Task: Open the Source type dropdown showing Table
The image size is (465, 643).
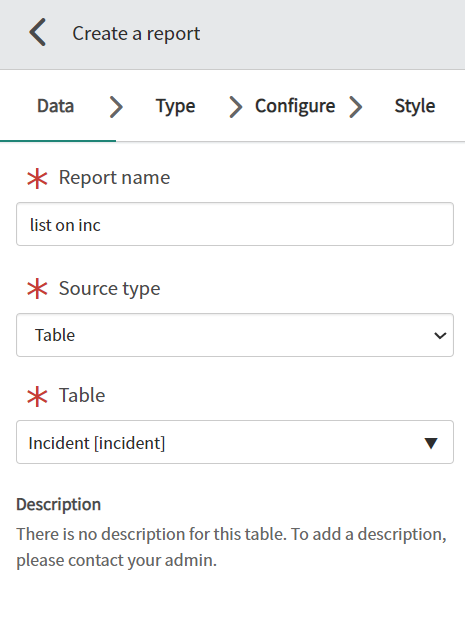Action: 235,335
